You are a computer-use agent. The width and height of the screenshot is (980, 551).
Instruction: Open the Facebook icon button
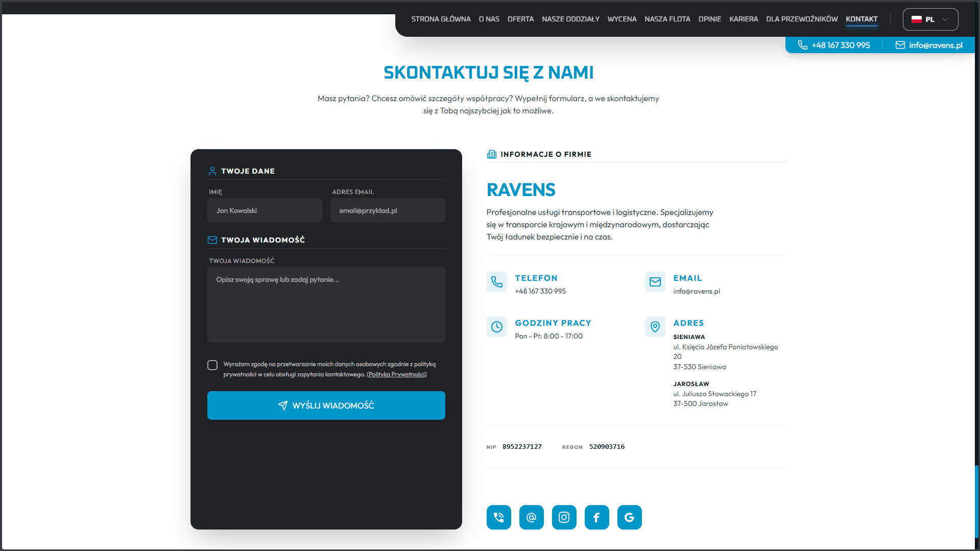[x=596, y=517]
